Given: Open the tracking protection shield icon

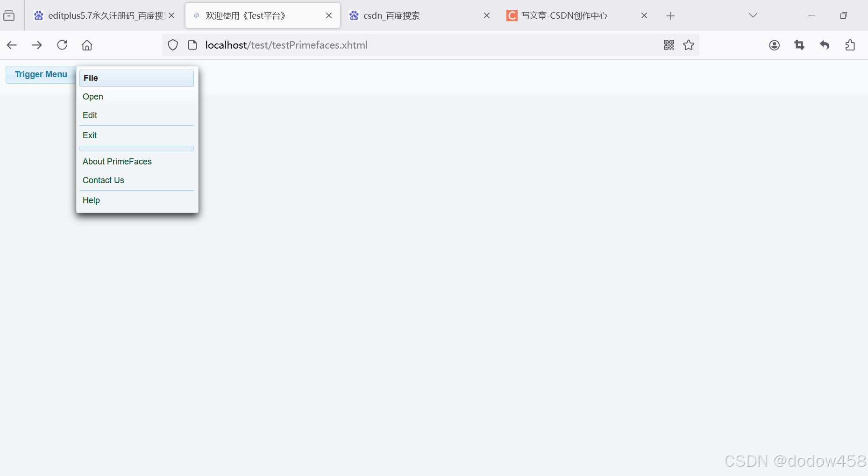Looking at the screenshot, I should click(173, 45).
